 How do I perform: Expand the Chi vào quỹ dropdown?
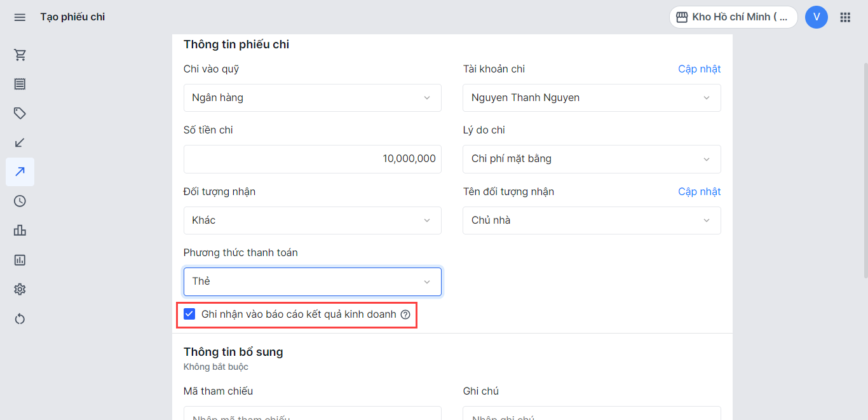tap(312, 98)
